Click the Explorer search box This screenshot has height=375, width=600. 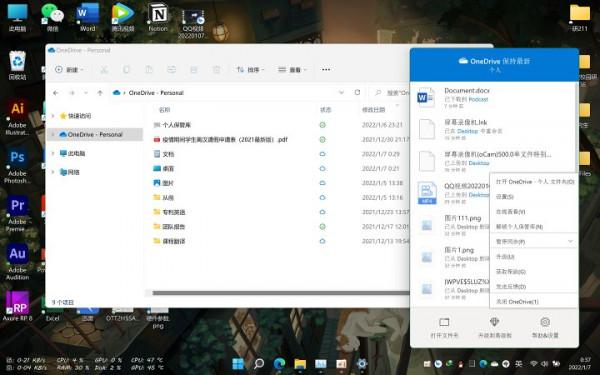(x=390, y=93)
